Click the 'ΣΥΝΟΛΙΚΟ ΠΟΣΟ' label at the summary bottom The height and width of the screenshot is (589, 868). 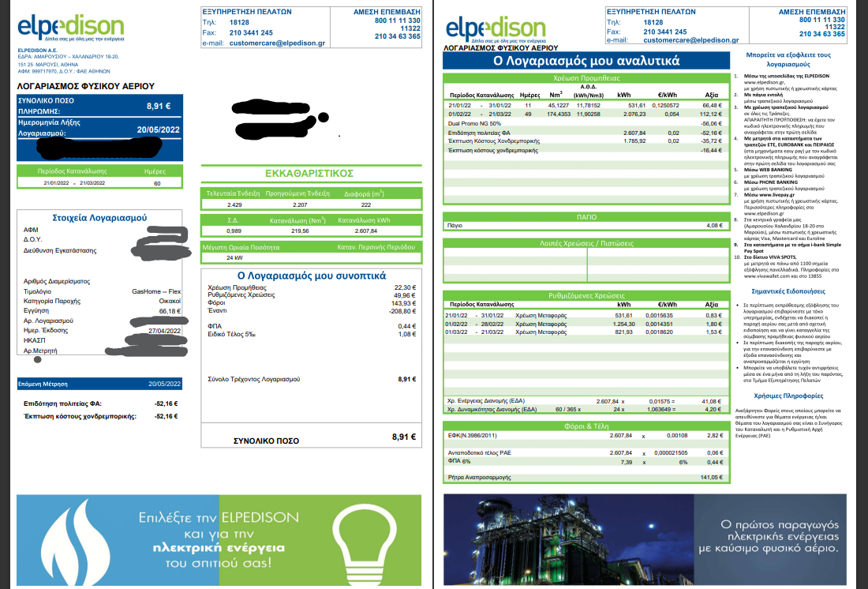(266, 441)
